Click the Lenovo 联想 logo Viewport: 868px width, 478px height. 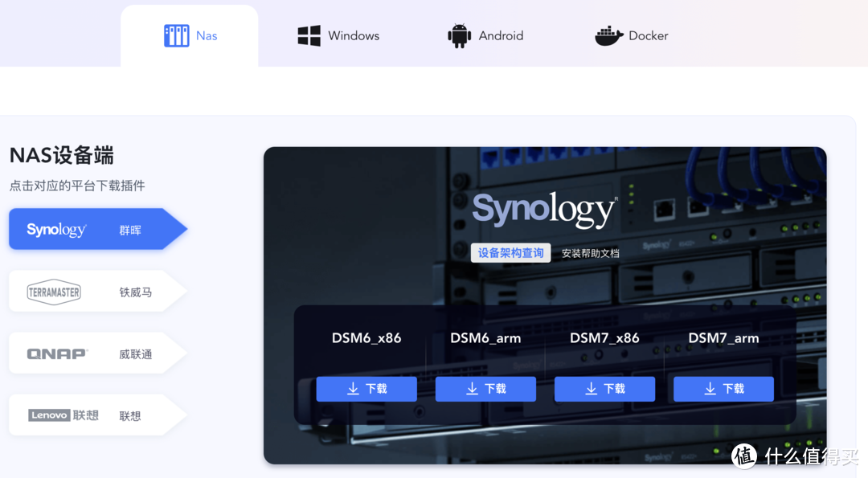(x=63, y=415)
